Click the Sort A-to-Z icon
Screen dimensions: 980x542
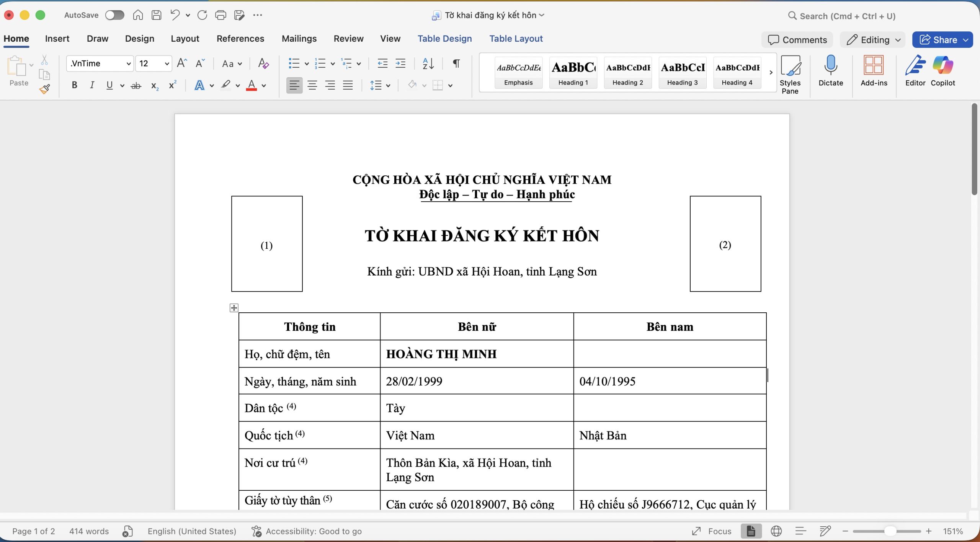point(428,64)
